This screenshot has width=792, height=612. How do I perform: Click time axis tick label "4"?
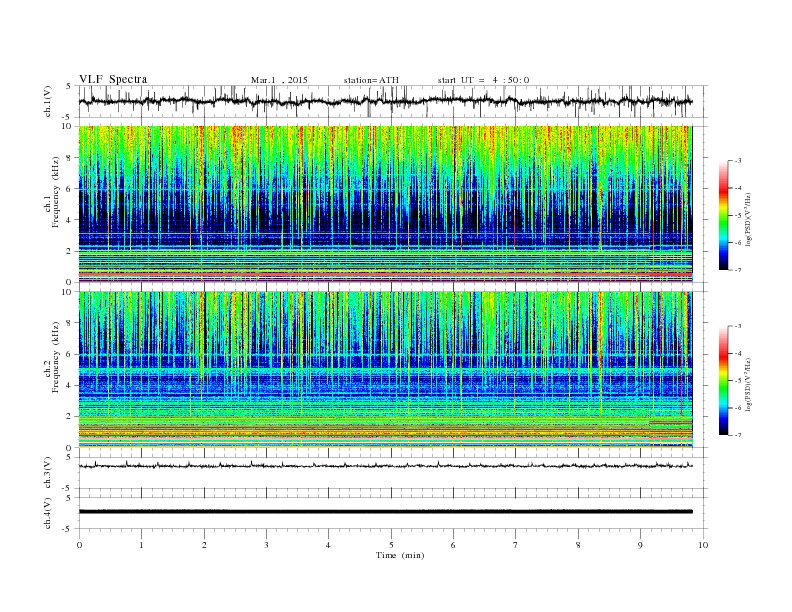click(328, 545)
